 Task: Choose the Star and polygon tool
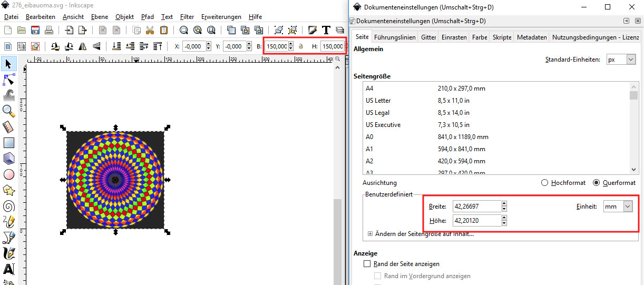(8, 190)
